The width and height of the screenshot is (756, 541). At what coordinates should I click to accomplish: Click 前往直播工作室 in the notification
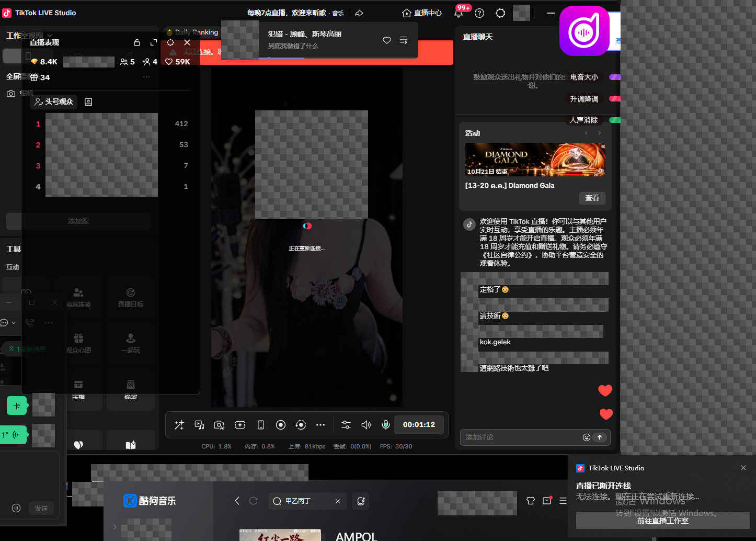click(x=662, y=521)
